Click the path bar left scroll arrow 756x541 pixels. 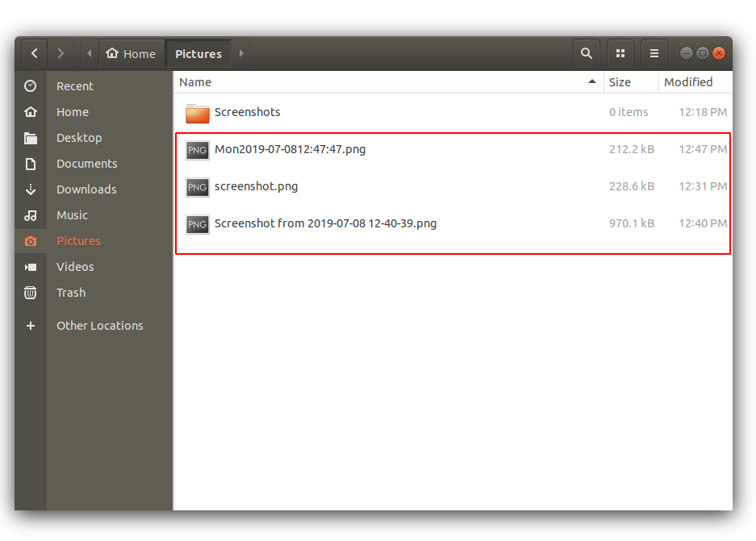coord(90,53)
